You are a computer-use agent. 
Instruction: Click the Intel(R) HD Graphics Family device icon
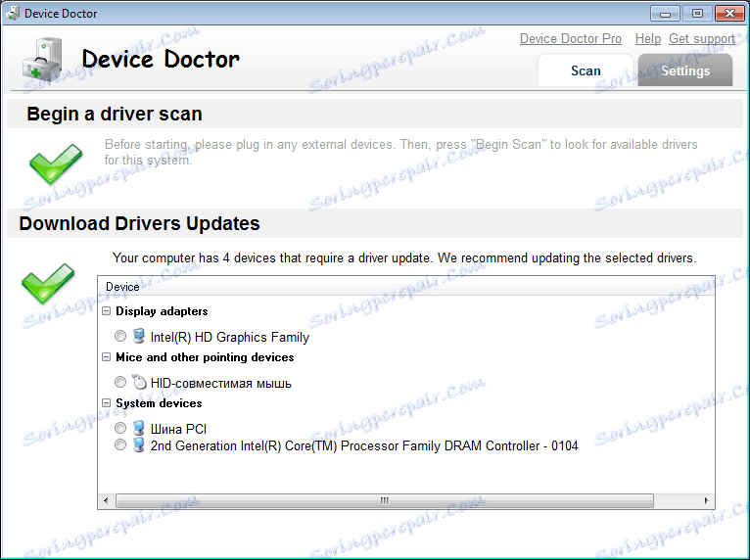point(139,336)
